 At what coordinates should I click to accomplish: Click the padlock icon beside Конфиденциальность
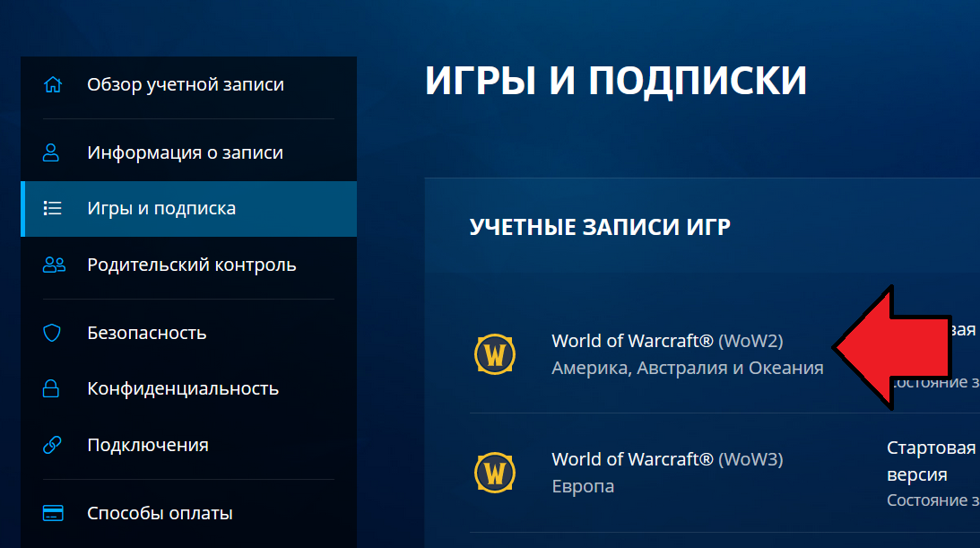click(51, 388)
